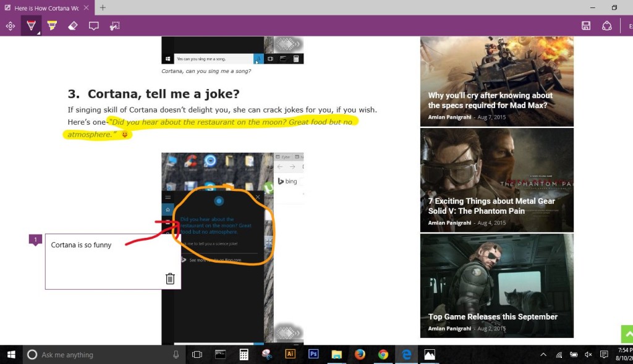The width and height of the screenshot is (633, 364).
Task: Open the volume slider from the speaker icon
Action: (x=587, y=354)
